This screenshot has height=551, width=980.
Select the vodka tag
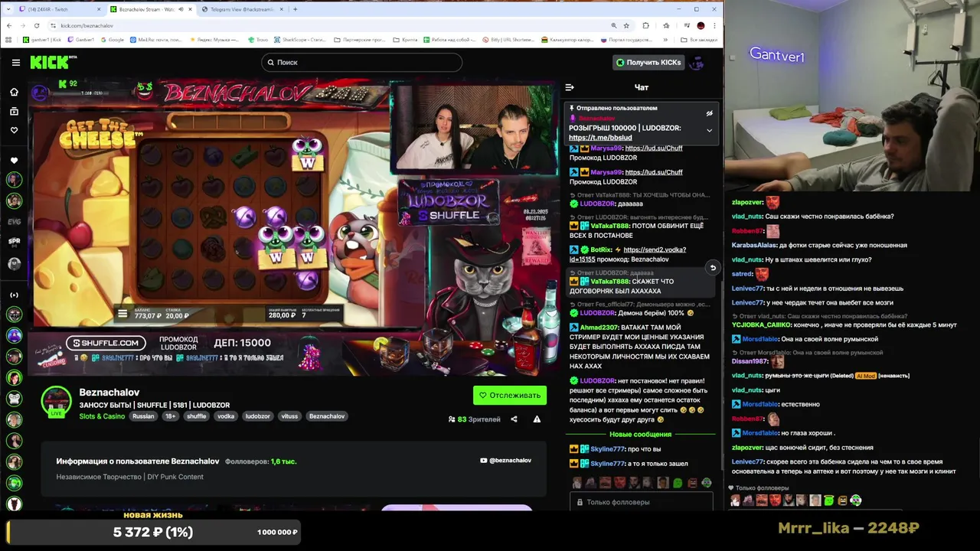[226, 416]
